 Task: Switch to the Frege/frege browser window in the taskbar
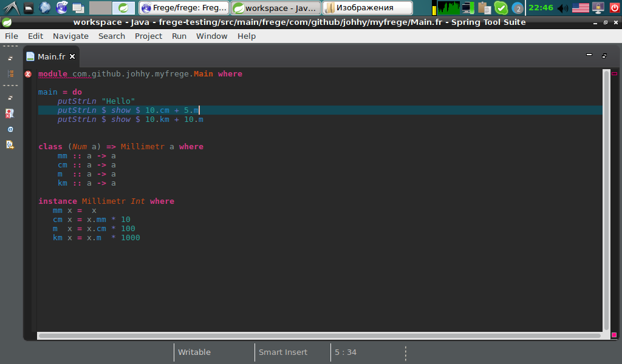(x=184, y=8)
